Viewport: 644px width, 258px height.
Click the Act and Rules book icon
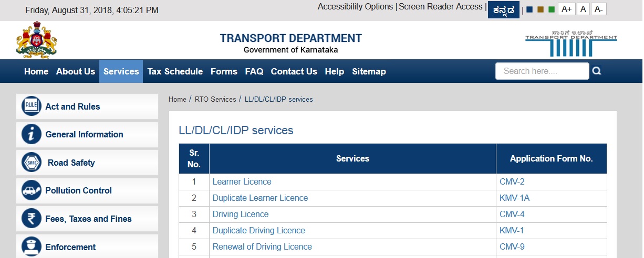click(32, 106)
